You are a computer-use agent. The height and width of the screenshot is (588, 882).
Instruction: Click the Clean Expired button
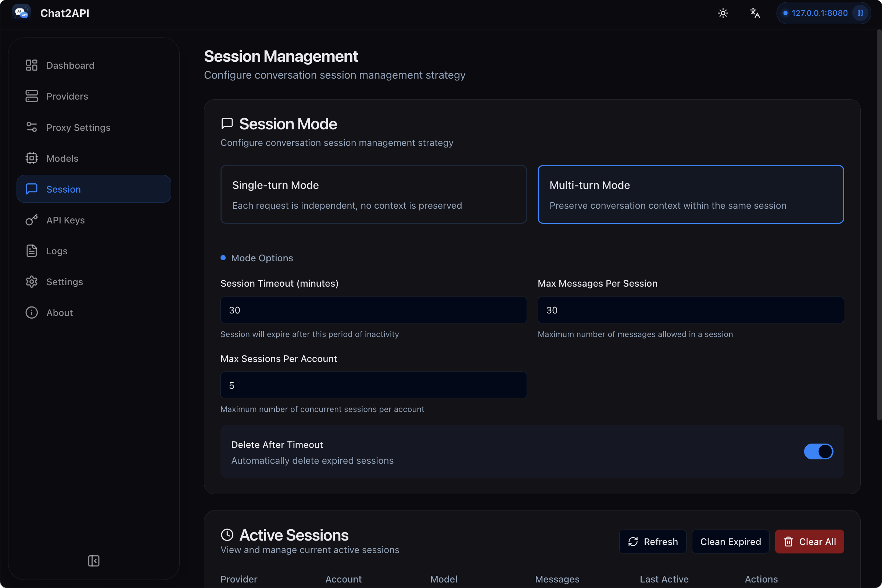point(731,541)
